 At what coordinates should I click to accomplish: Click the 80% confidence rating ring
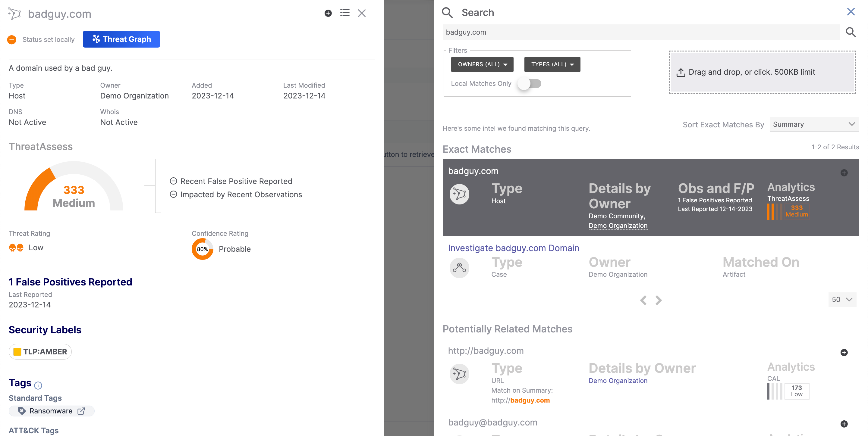pos(202,249)
